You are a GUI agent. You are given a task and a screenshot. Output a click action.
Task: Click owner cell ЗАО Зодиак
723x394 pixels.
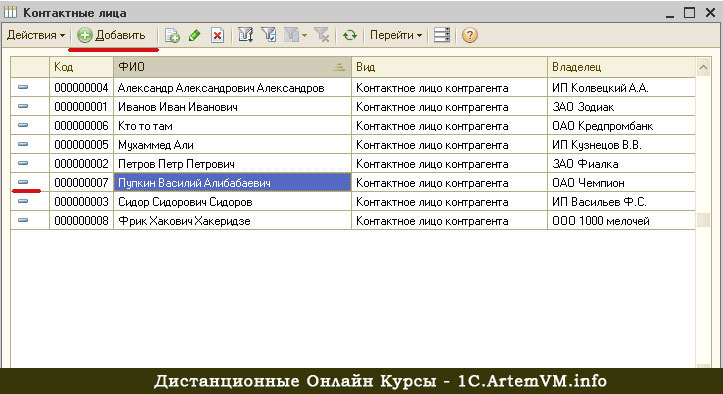pos(622,107)
